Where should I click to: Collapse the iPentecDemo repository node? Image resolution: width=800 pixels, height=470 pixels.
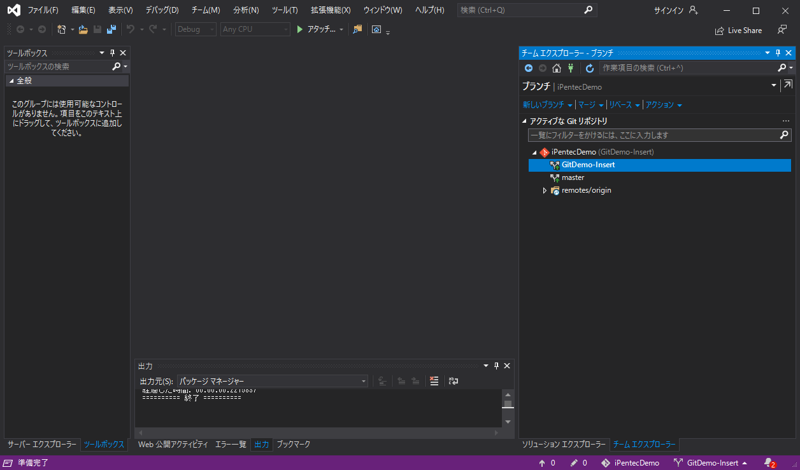click(x=534, y=152)
